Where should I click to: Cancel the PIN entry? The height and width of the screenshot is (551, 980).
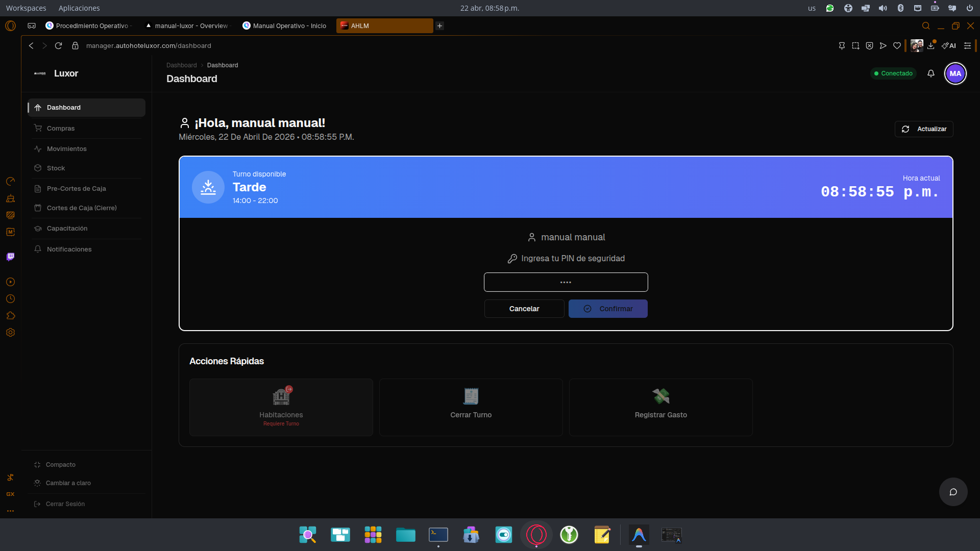click(x=524, y=309)
